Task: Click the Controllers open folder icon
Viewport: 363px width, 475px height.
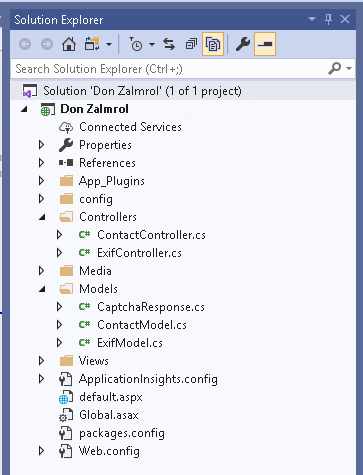Action: pos(66,217)
